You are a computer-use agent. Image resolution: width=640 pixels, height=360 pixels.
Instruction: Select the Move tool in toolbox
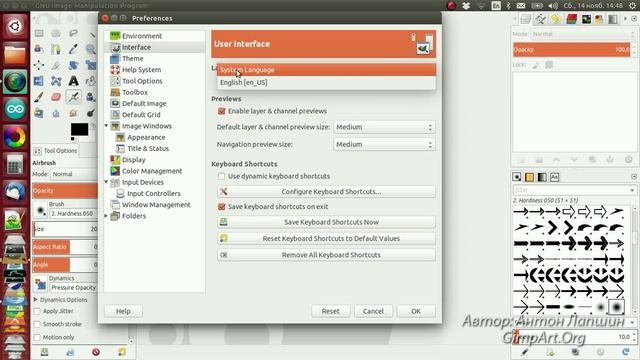click(x=39, y=65)
